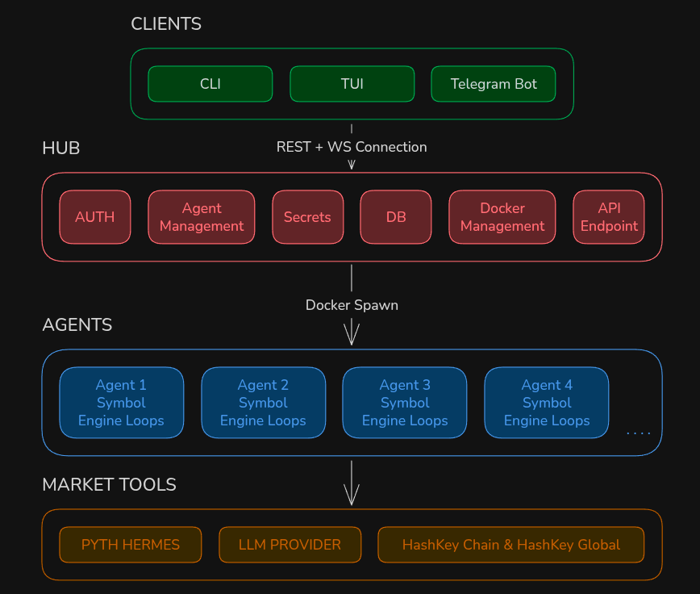This screenshot has width=700, height=594.
Task: Click the REST + WS Connection label
Action: 352,147
